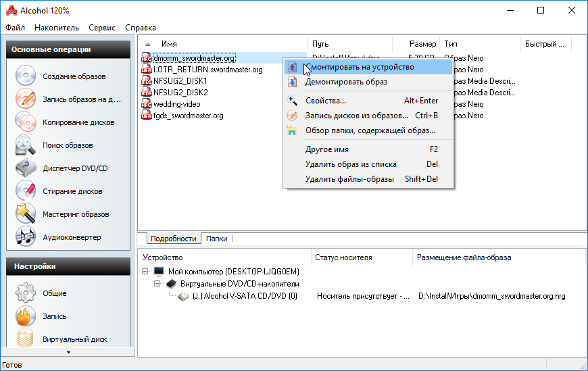The image size is (588, 371).
Task: Open Мастеринг образов wizard icon
Action: (x=26, y=214)
